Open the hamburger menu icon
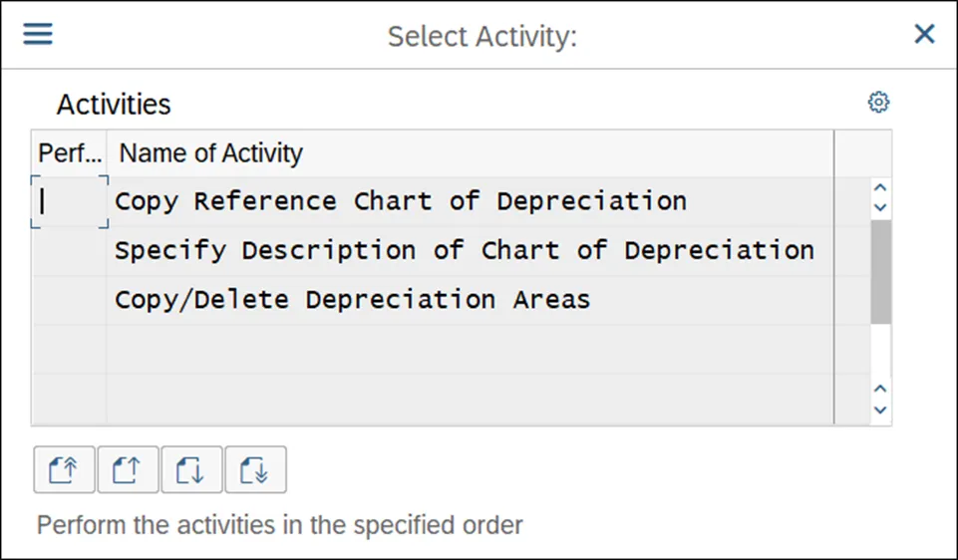 38,35
